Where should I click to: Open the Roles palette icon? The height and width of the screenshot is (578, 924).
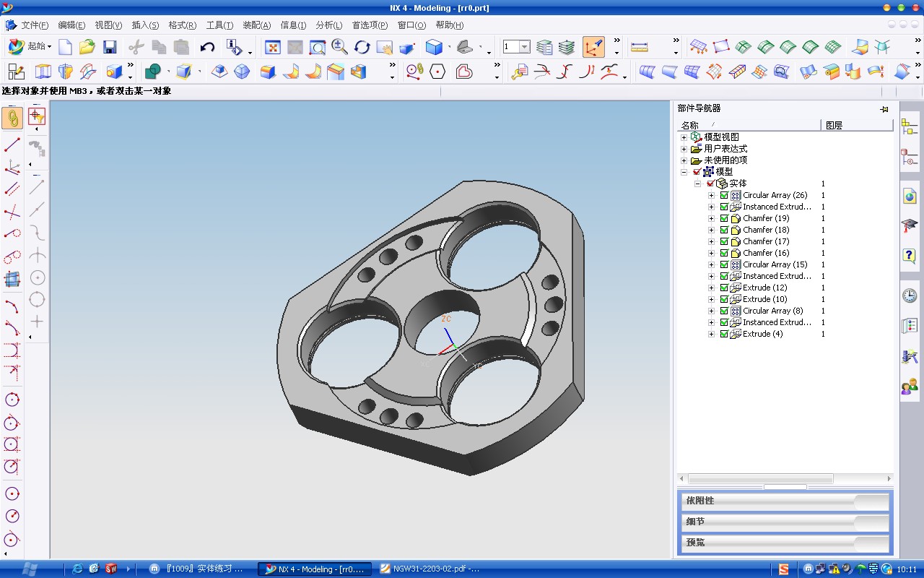910,387
